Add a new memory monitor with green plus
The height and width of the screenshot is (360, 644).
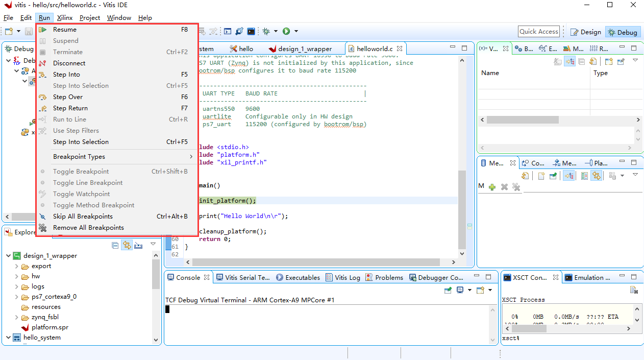point(492,187)
